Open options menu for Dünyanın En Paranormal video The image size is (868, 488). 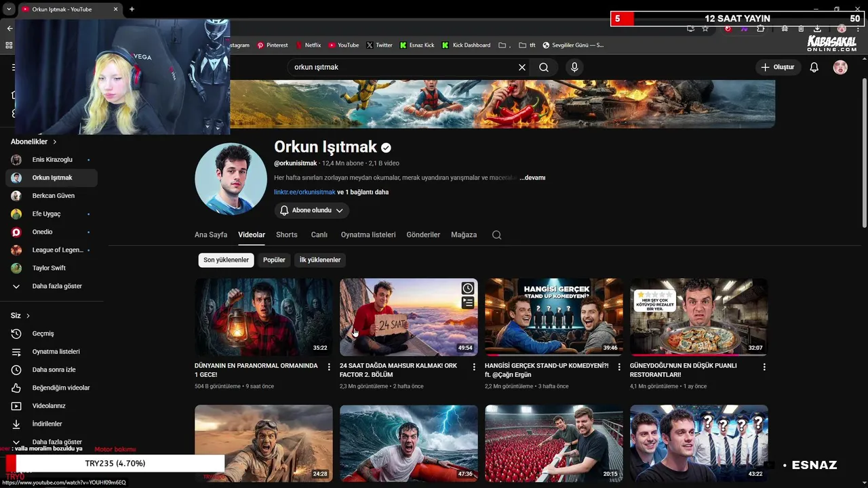pos(329,367)
